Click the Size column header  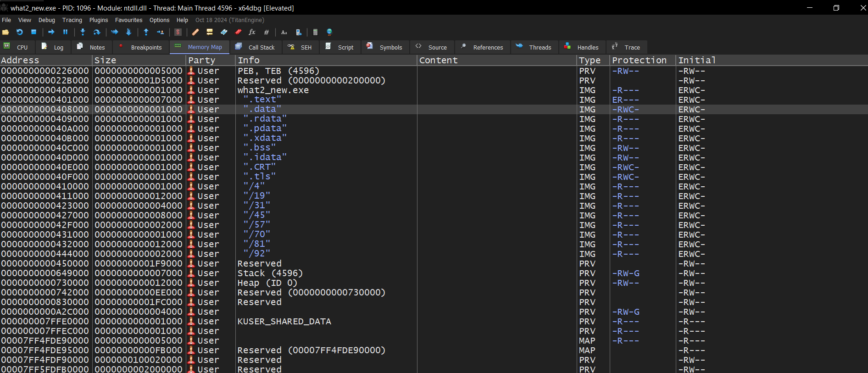coord(139,60)
